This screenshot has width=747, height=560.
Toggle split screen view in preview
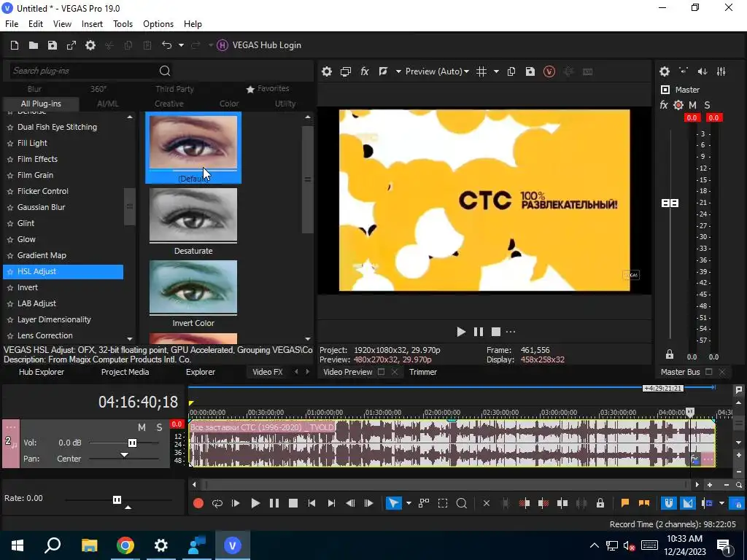point(383,71)
